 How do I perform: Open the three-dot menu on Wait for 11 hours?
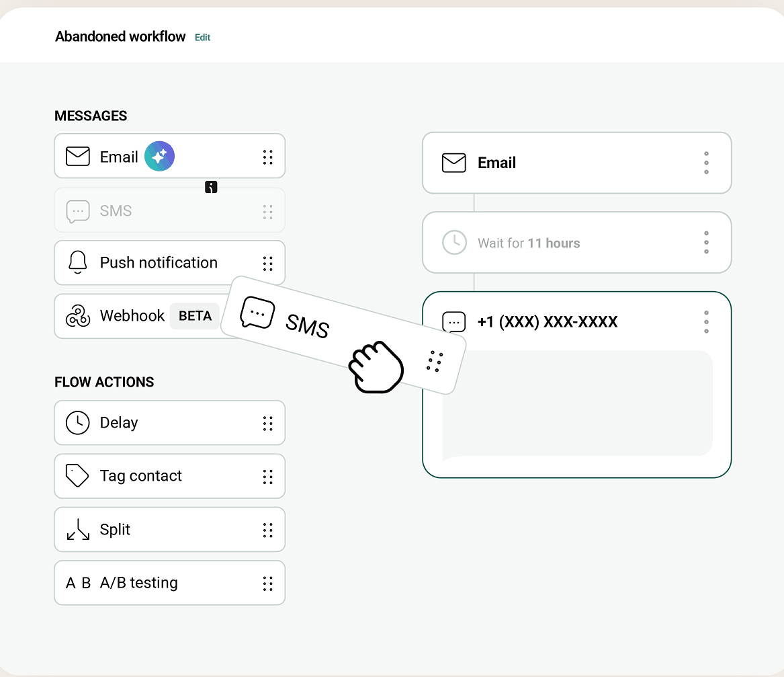click(706, 243)
